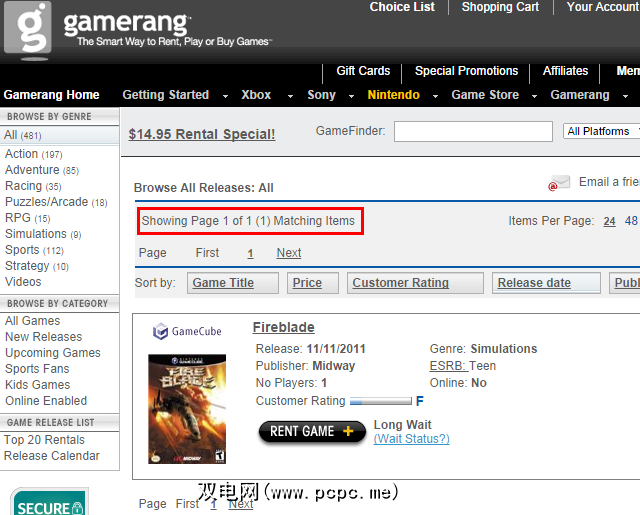Expand the Xbox menu arrow

coord(290,96)
